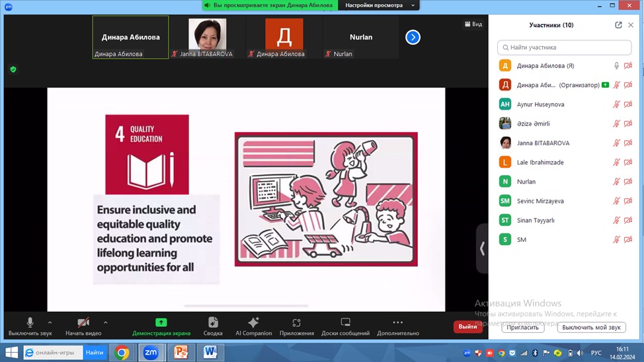Open Word from taskbar

pyautogui.click(x=210, y=353)
